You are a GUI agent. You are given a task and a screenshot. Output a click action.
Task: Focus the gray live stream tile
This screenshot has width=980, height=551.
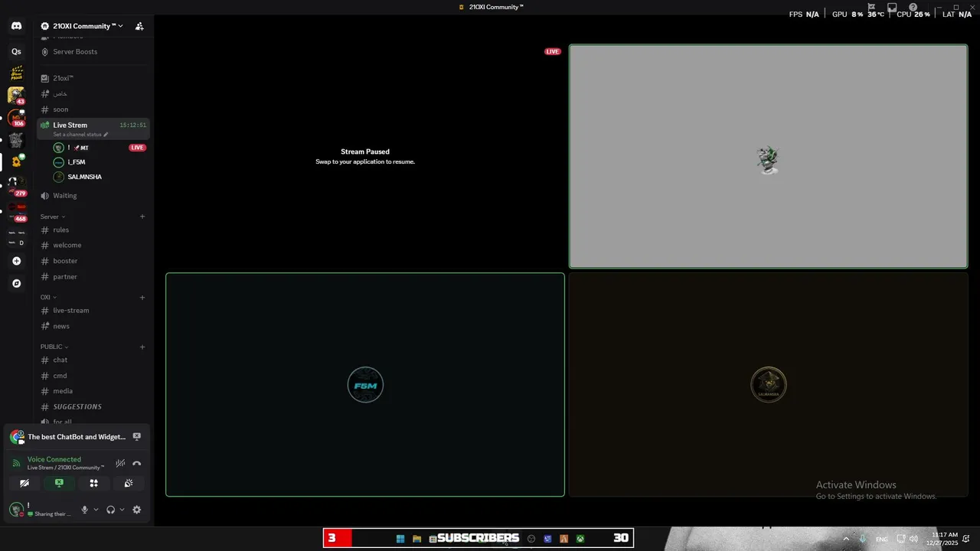click(768, 156)
